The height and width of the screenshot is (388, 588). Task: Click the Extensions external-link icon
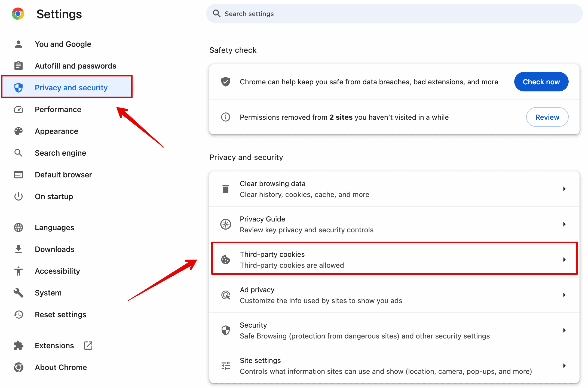[88, 346]
